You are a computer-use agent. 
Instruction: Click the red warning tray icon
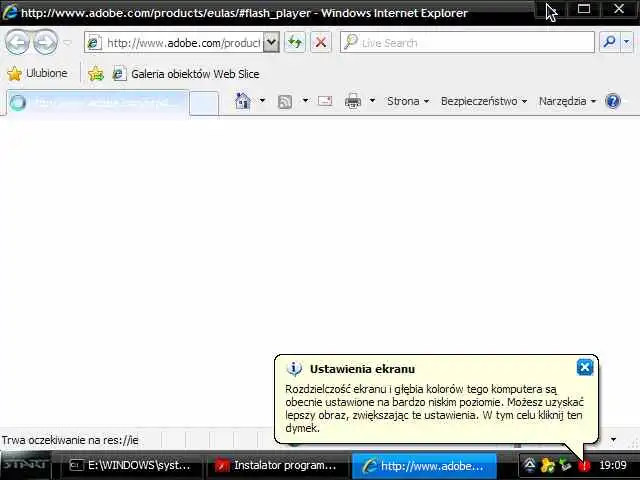point(584,465)
